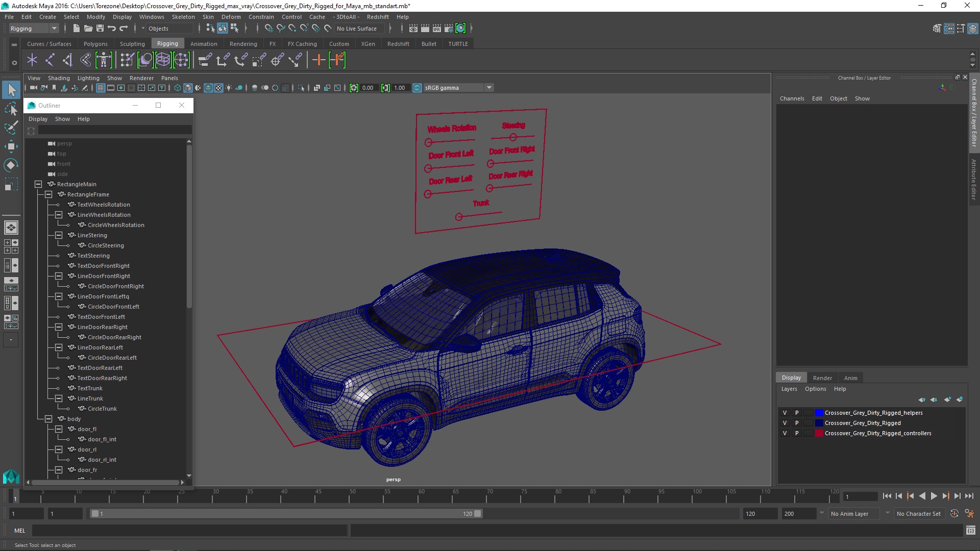This screenshot has width=980, height=551.
Task: Click the viewport wireframe cube icon
Action: (178, 88)
